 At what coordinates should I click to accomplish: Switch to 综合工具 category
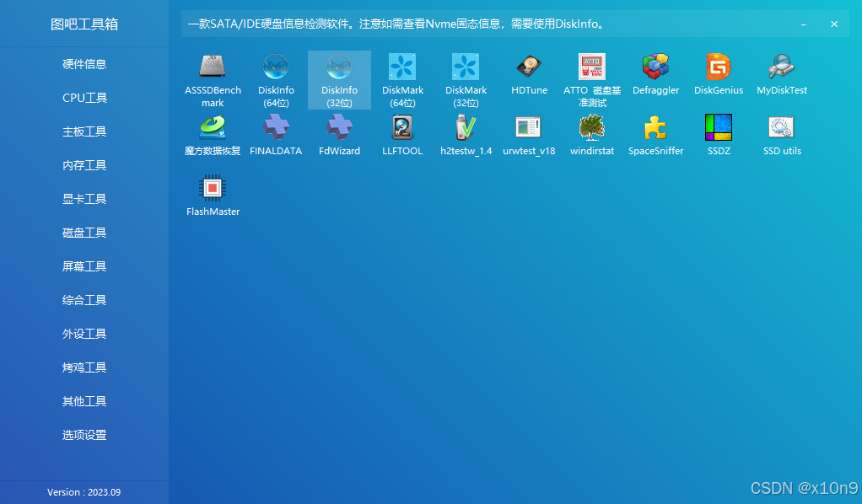[x=84, y=300]
